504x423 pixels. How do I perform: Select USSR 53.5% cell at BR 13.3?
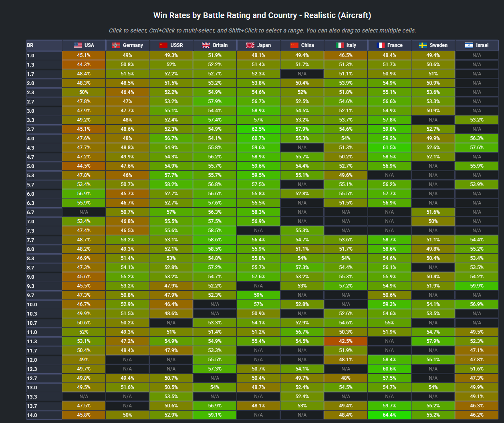point(171,397)
